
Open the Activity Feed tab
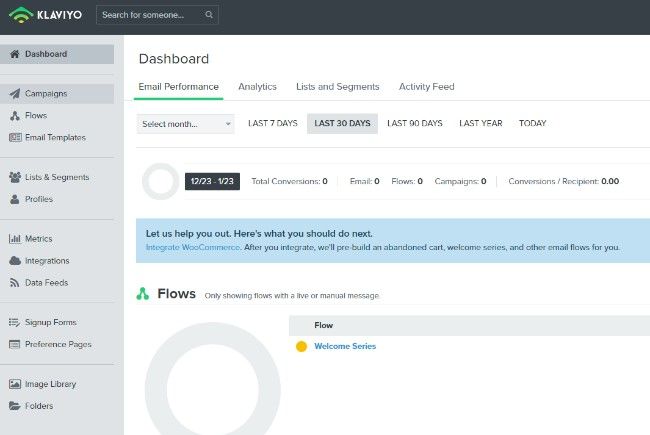426,87
